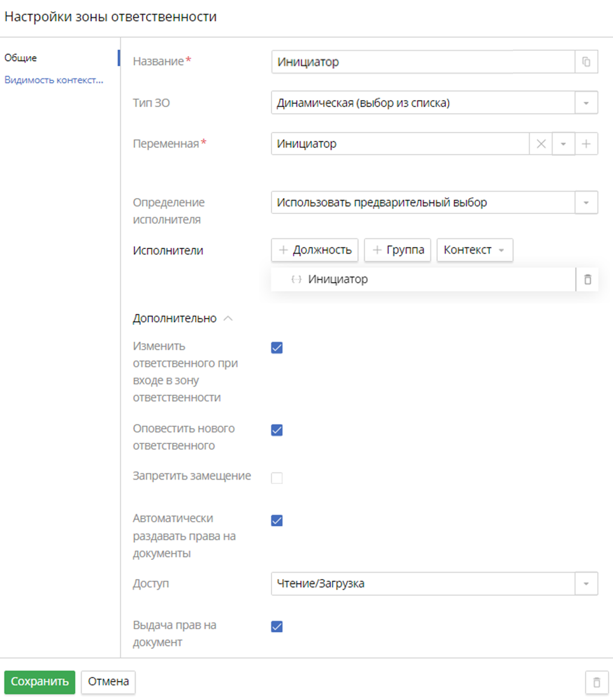This screenshot has height=700, width=613.
Task: Click the copy icon beside Название field
Action: (x=586, y=62)
